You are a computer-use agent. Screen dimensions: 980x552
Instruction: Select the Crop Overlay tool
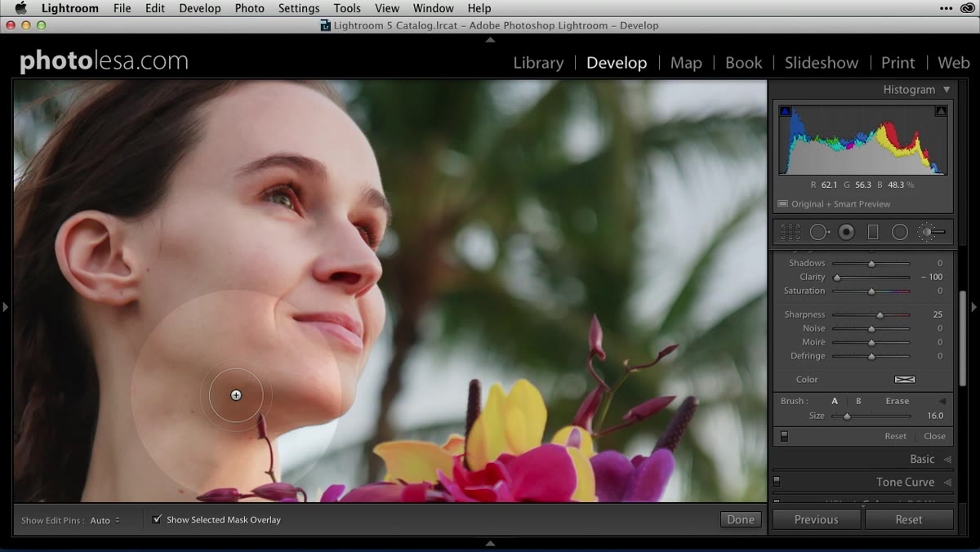pos(791,233)
